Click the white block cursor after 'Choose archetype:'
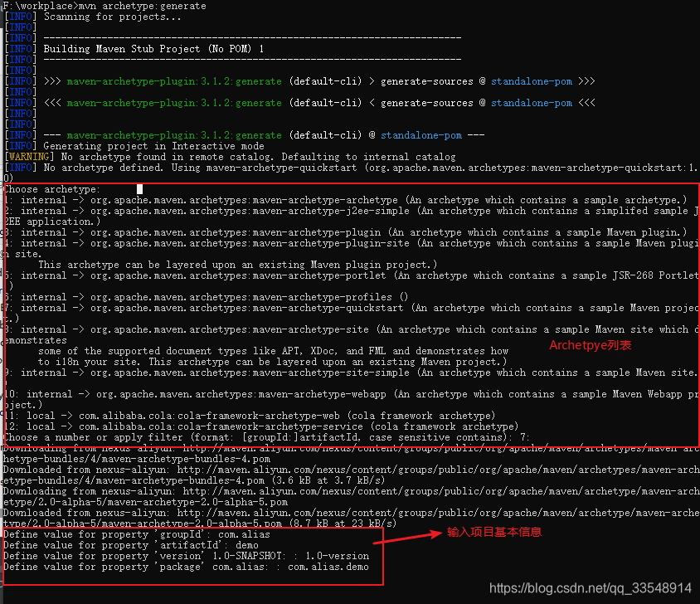Image resolution: width=700 pixels, height=604 pixels. (x=139, y=189)
